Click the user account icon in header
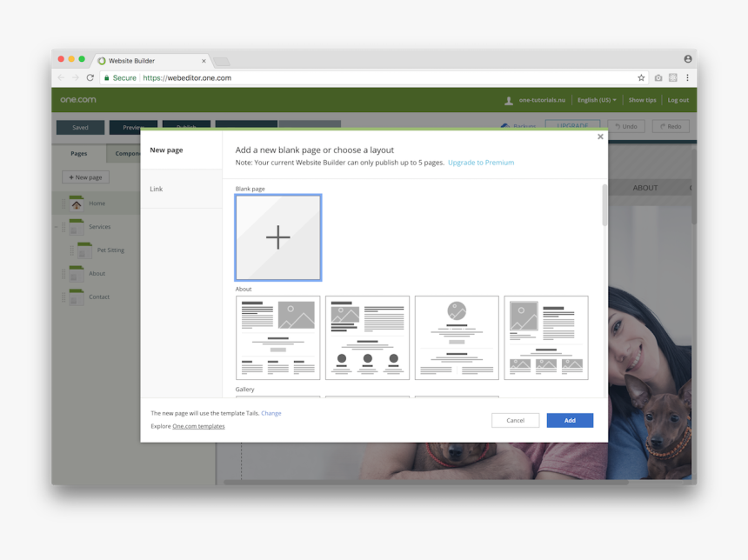 pyautogui.click(x=509, y=100)
